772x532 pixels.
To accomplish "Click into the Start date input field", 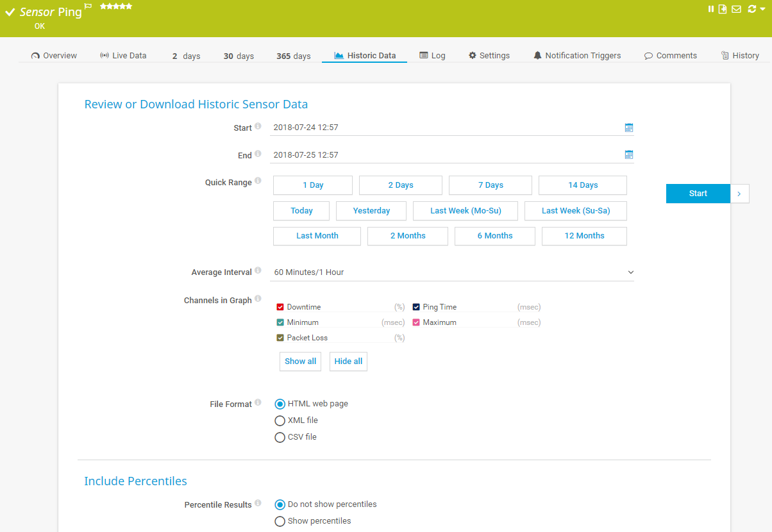I will pyautogui.click(x=442, y=128).
